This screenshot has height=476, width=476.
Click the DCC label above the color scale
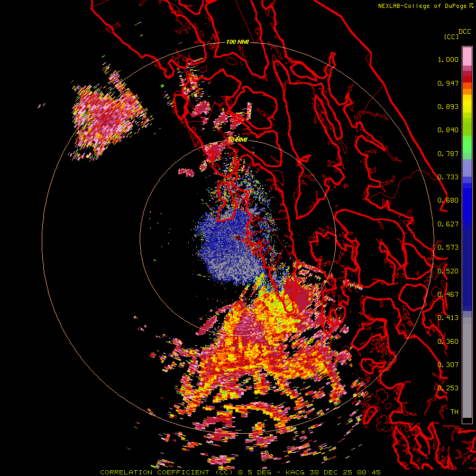(464, 32)
